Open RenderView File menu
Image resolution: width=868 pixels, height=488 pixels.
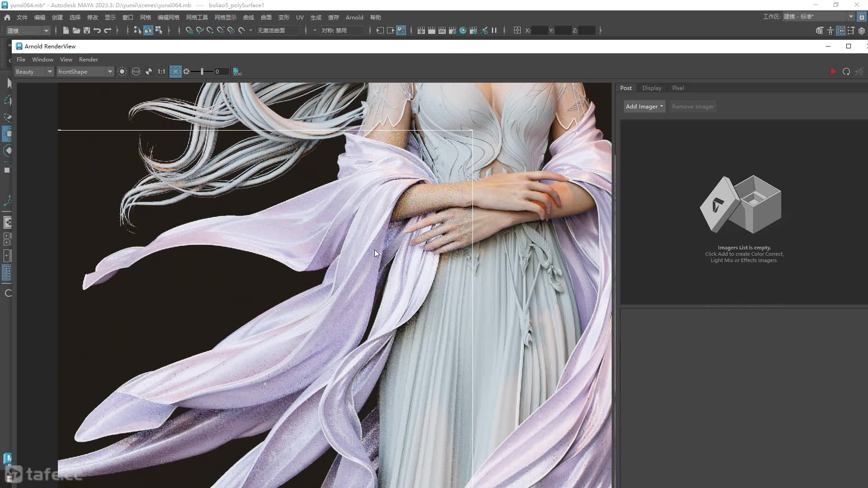(21, 59)
